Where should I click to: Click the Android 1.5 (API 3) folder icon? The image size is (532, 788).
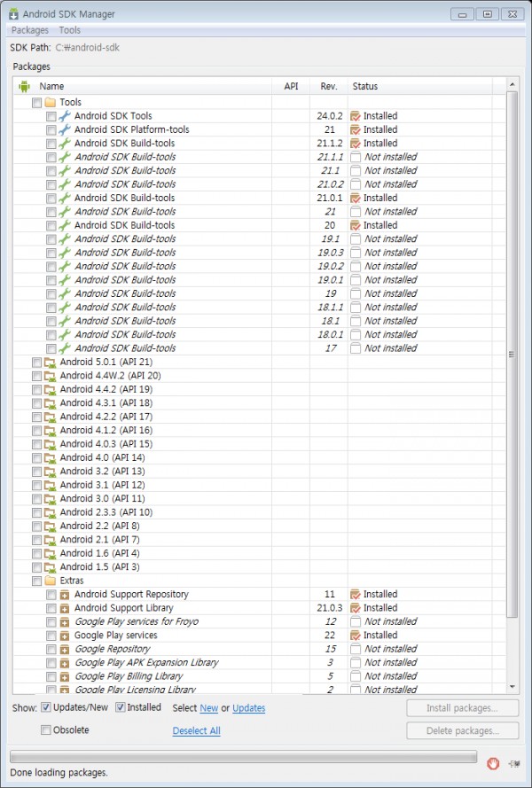pos(50,567)
